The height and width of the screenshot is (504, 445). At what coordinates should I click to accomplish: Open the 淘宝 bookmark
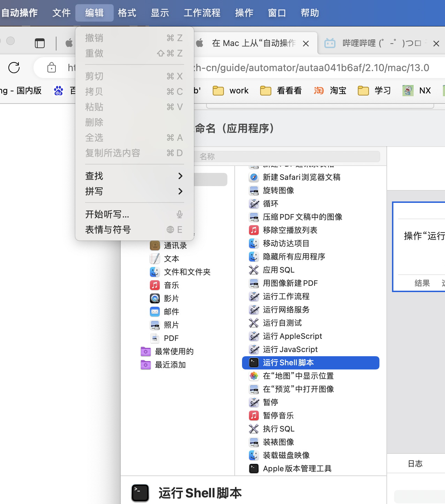tap(331, 91)
